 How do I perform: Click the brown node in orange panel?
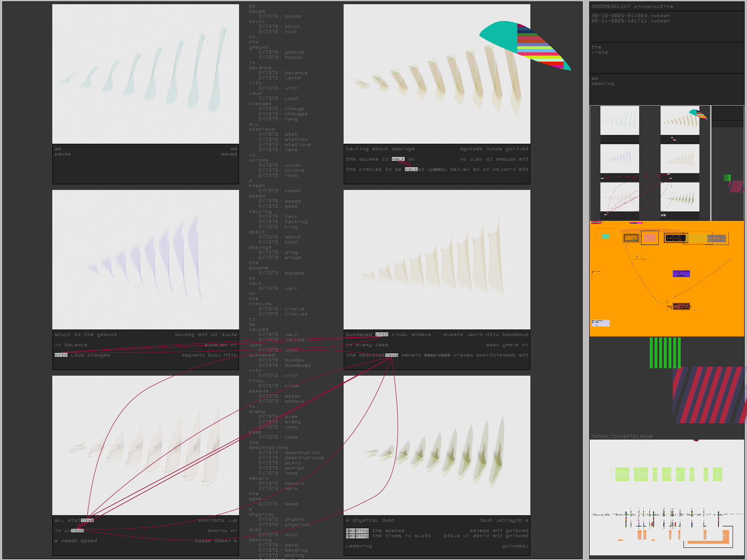pos(681,306)
